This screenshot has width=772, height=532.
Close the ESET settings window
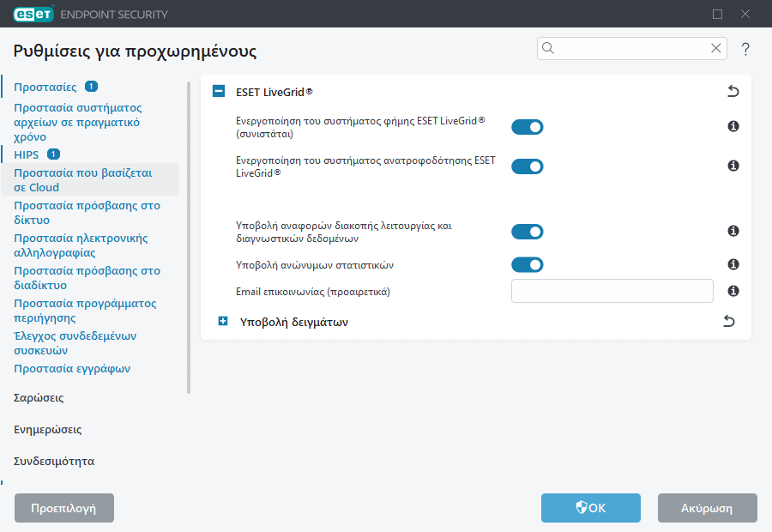tap(745, 15)
